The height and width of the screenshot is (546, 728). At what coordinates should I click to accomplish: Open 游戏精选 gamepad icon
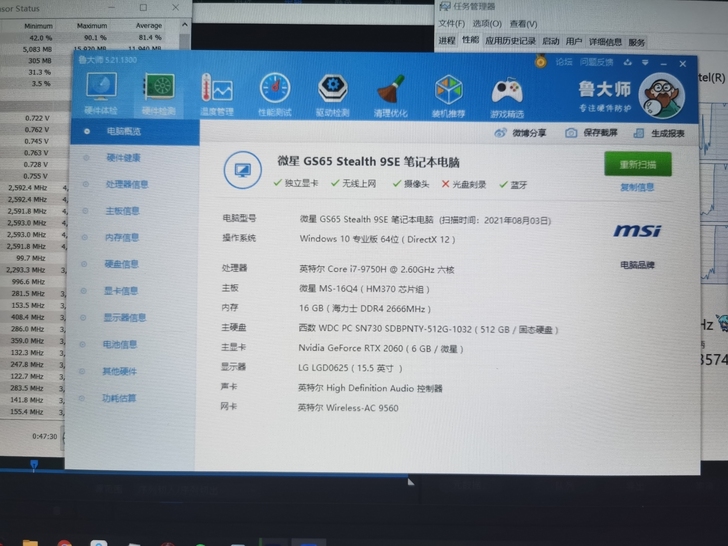[x=507, y=97]
